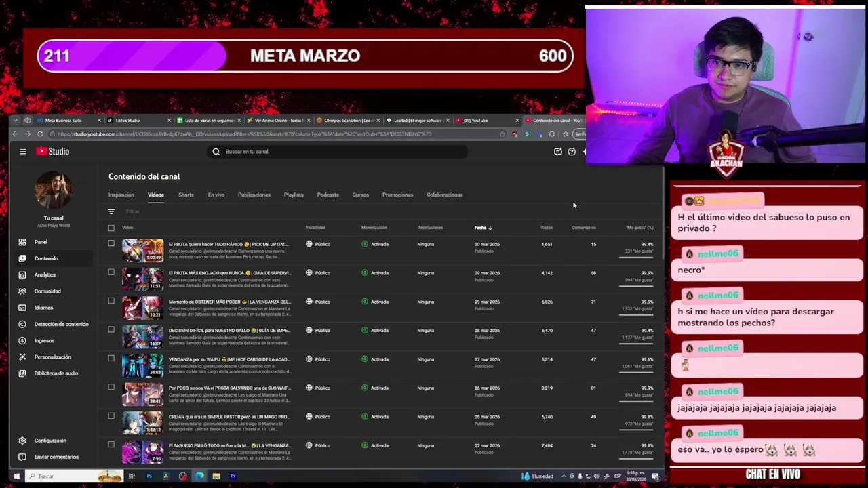868x488 pixels.
Task: Switch to the Cursos tab
Action: click(360, 195)
